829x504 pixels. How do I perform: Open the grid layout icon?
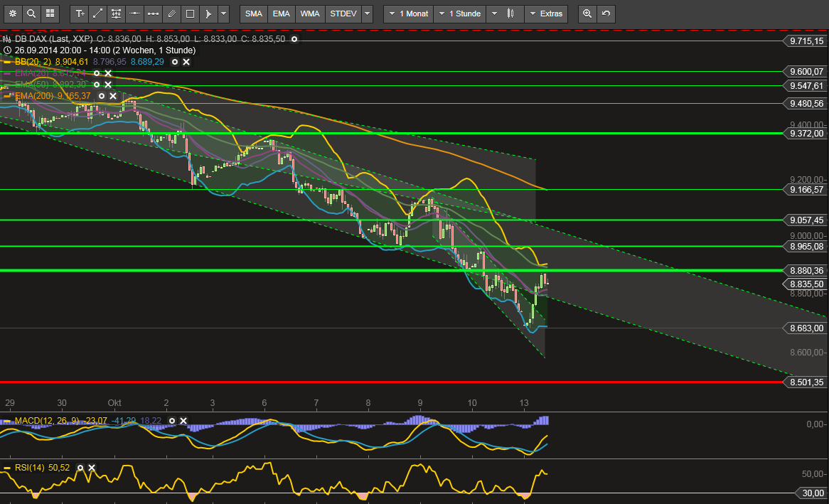point(50,14)
